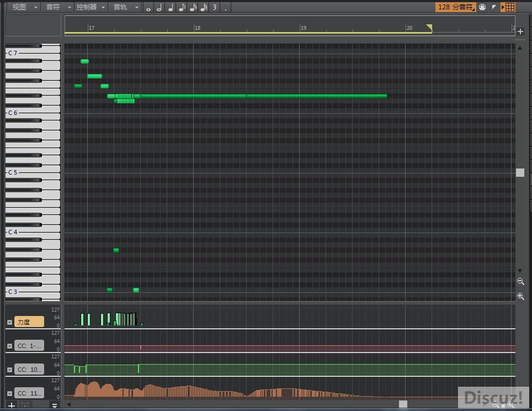Select the CC: 1-... pane label
The height and width of the screenshot is (411, 532).
29,345
